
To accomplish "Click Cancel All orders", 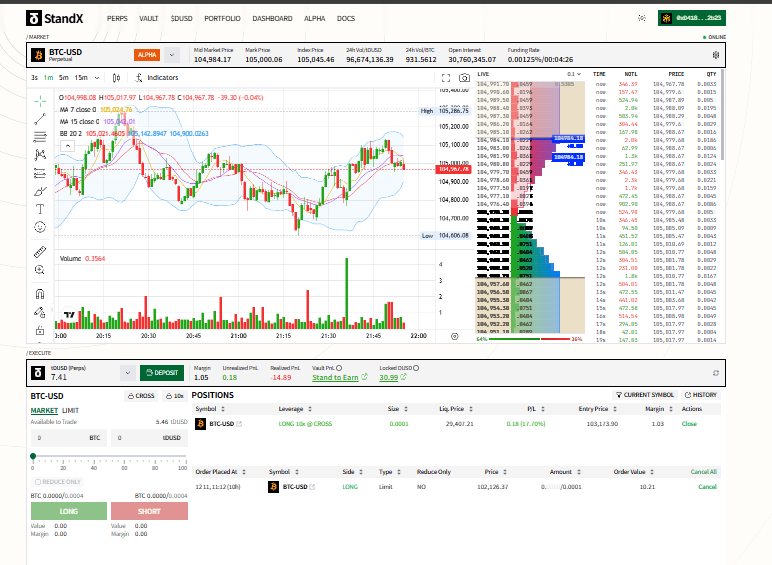I will pos(704,472).
